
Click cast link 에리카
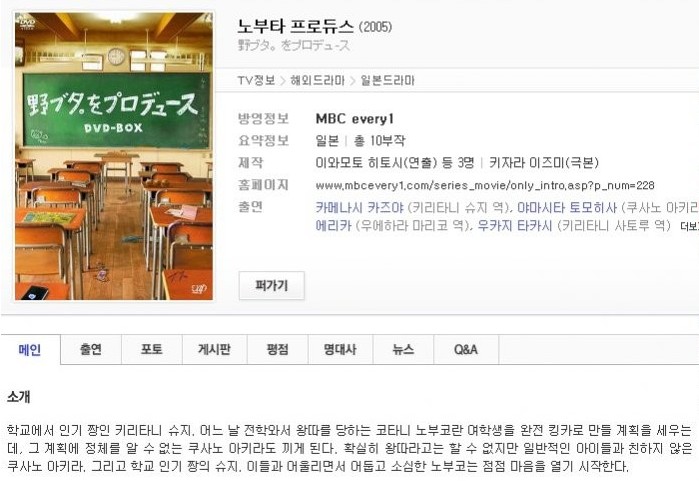333,226
